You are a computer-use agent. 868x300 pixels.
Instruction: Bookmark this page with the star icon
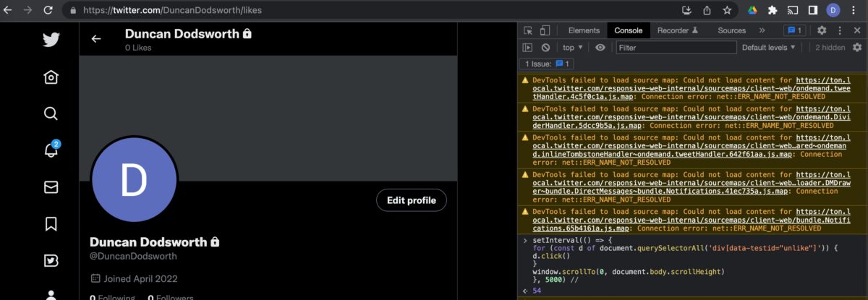pos(727,11)
